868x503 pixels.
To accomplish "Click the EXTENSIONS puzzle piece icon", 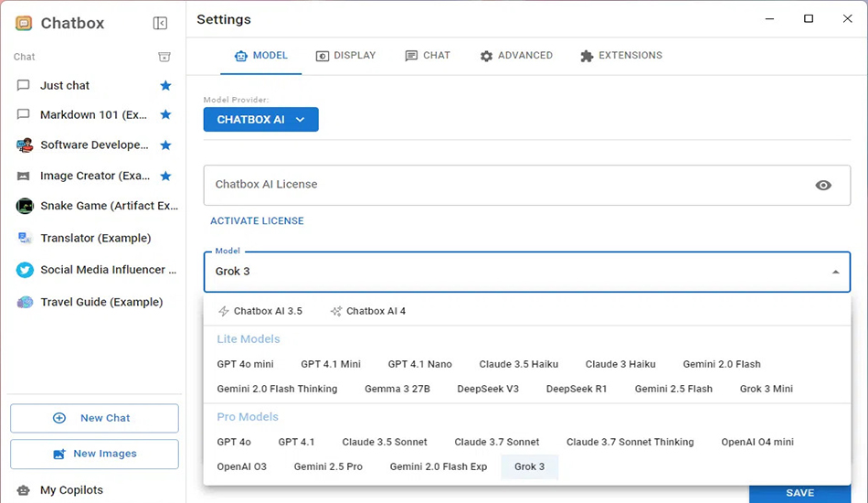I will [587, 56].
